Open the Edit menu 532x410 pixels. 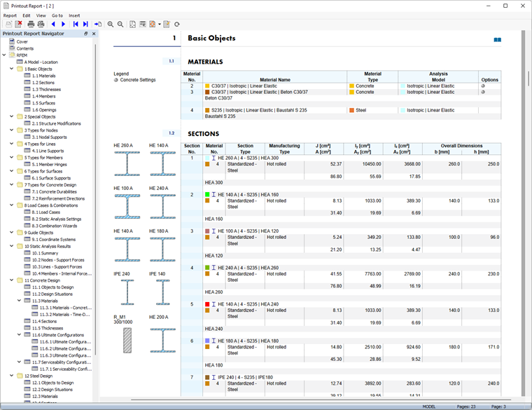(x=27, y=15)
